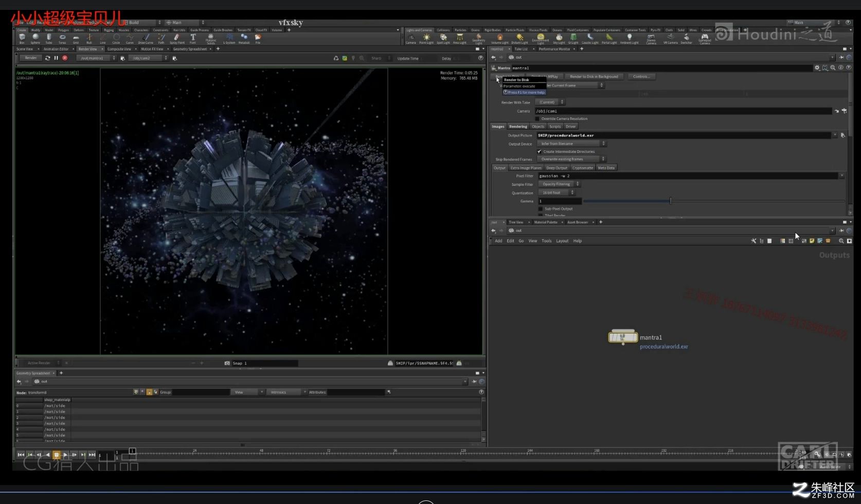Viewport: 861px width, 504px height.
Task: Click the Render button in Render View
Action: click(31, 58)
